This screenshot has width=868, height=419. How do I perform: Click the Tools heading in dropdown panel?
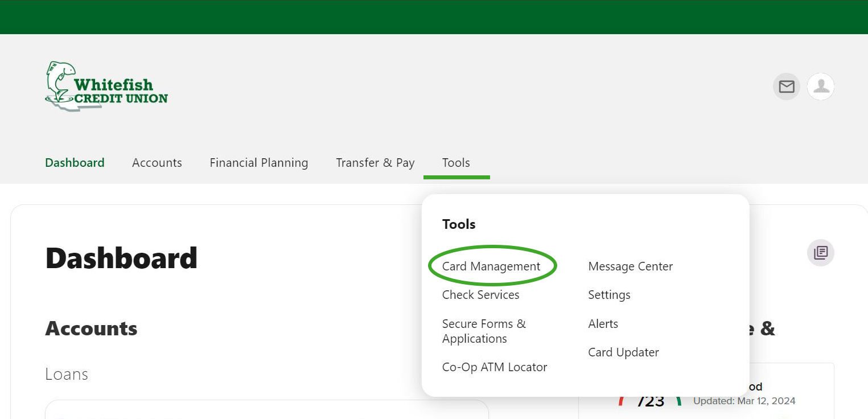tap(459, 224)
